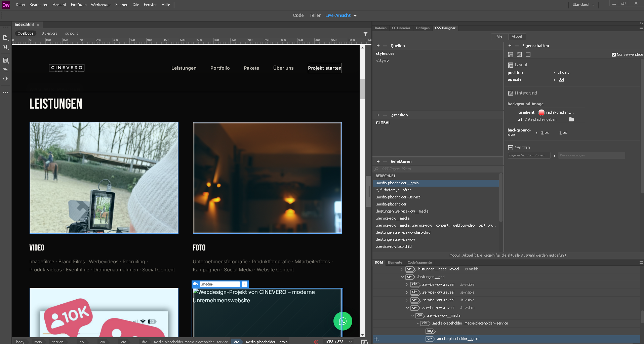Click the Get/Put files arrows icon

click(5, 47)
